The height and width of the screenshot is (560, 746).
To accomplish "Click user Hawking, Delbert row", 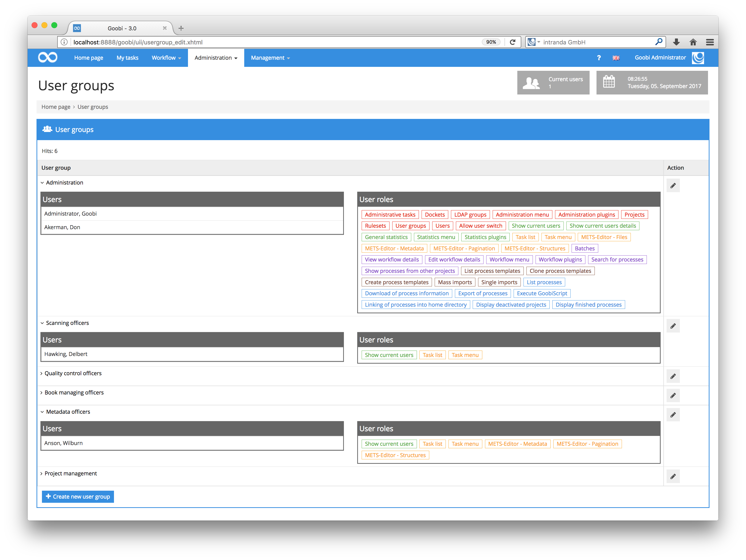I will tap(192, 354).
